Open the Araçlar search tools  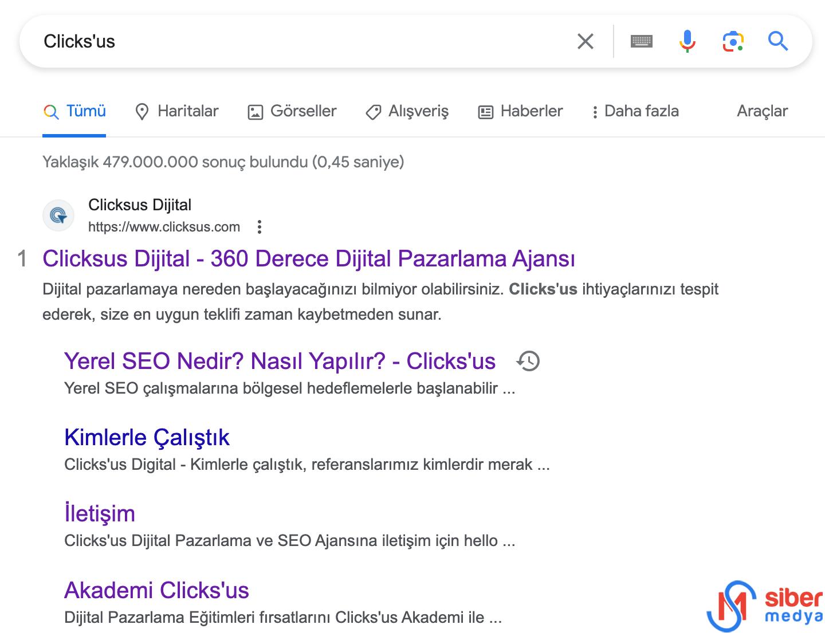[x=762, y=111]
